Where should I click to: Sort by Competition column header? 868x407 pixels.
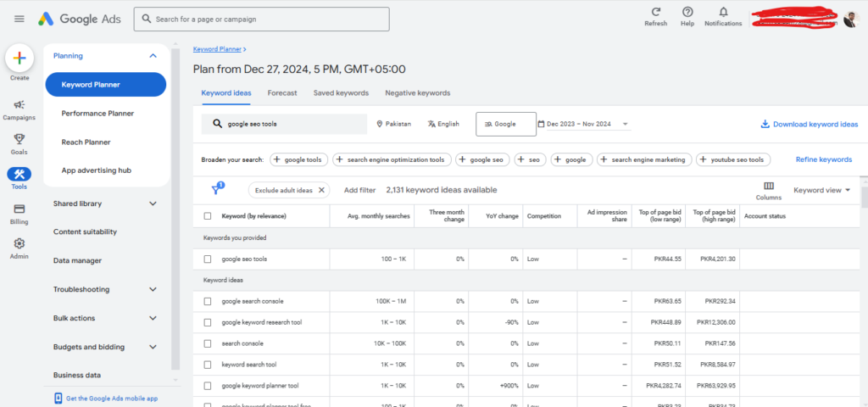point(544,216)
